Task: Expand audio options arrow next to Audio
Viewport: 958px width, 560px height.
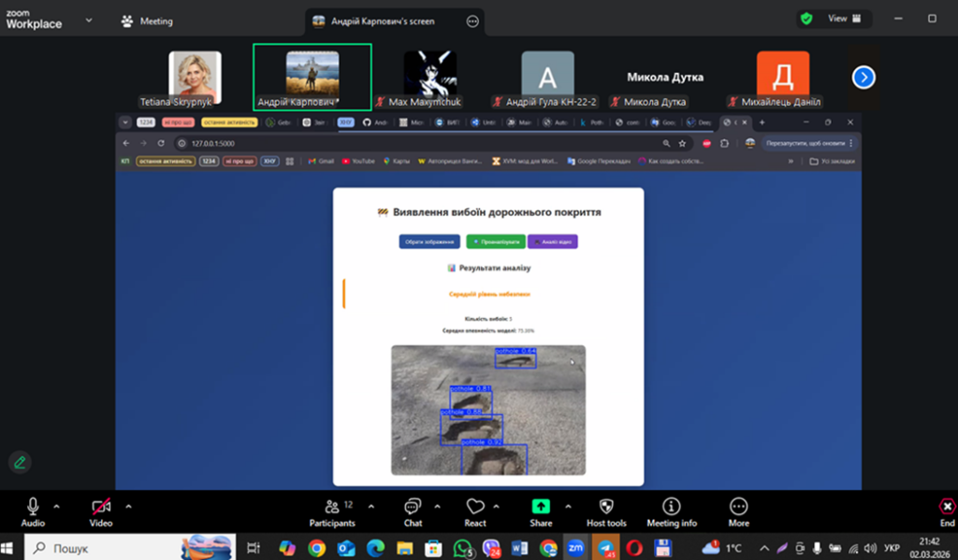Action: (57, 506)
